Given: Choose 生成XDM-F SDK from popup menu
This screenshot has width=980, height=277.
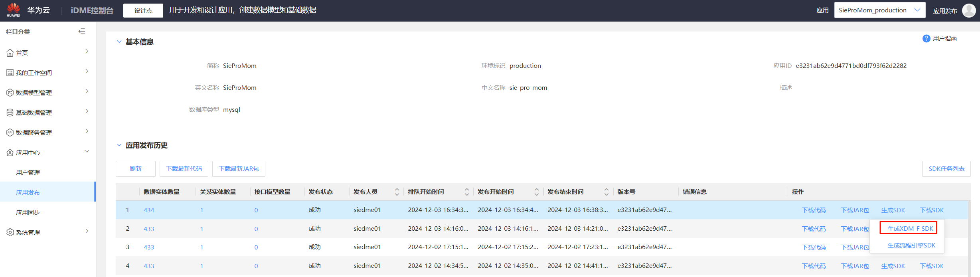Looking at the screenshot, I should [910, 228].
